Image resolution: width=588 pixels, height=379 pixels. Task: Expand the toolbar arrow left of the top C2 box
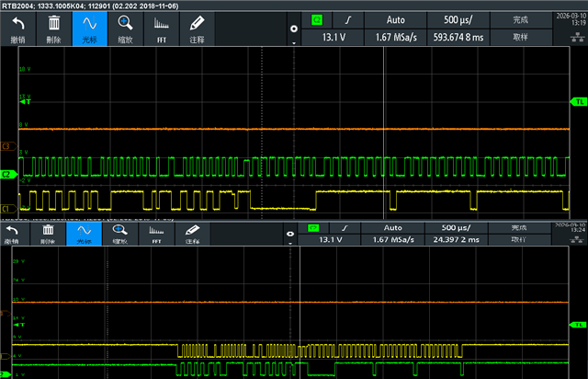293,40
